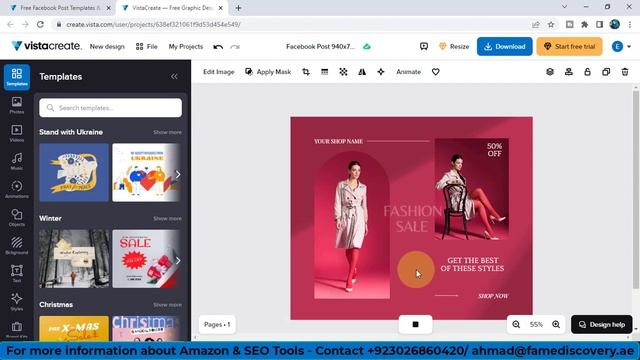Reload the browser page
Image resolution: width=640 pixels, height=360 pixels.
click(40, 24)
